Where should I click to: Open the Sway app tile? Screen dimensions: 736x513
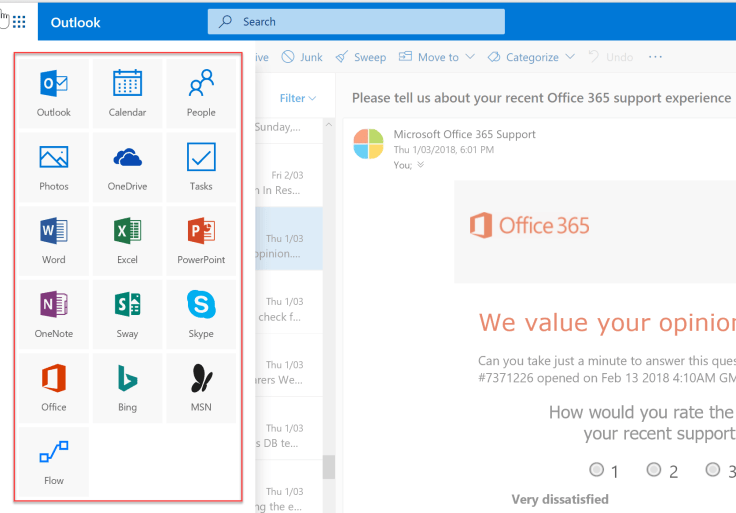pyautogui.click(x=127, y=314)
